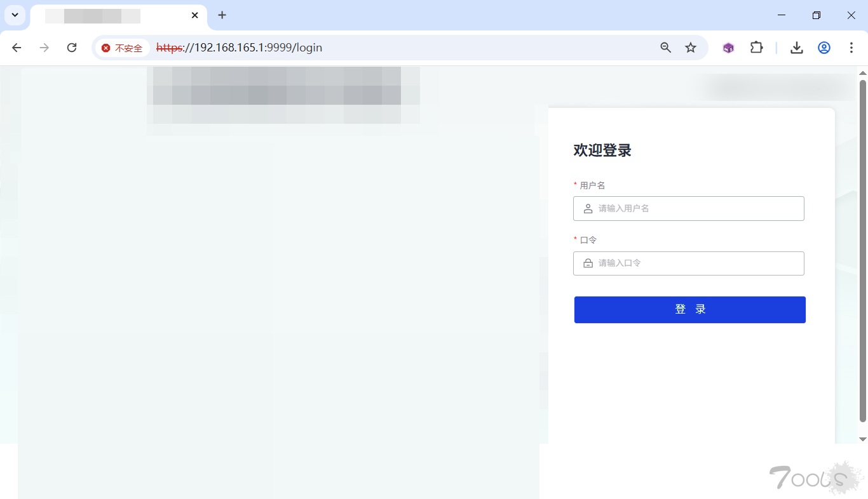This screenshot has height=499, width=868.
Task: Open the Chrome three-dot menu
Action: [x=851, y=48]
